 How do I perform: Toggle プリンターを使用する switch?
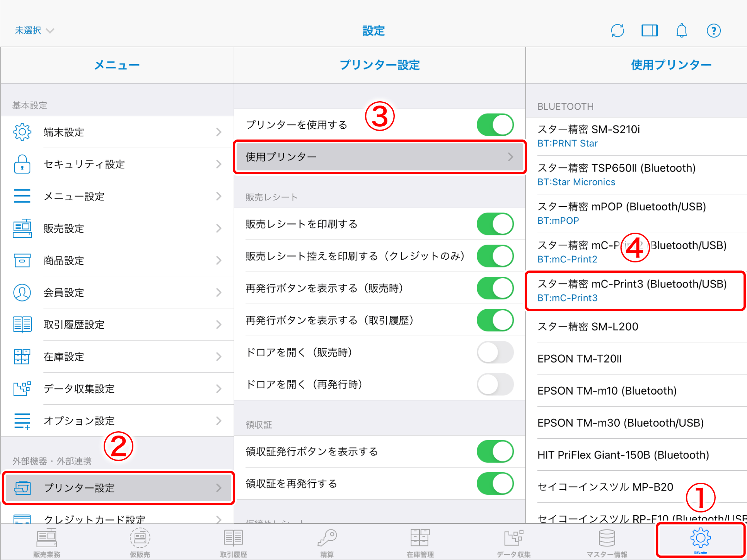[x=495, y=124]
